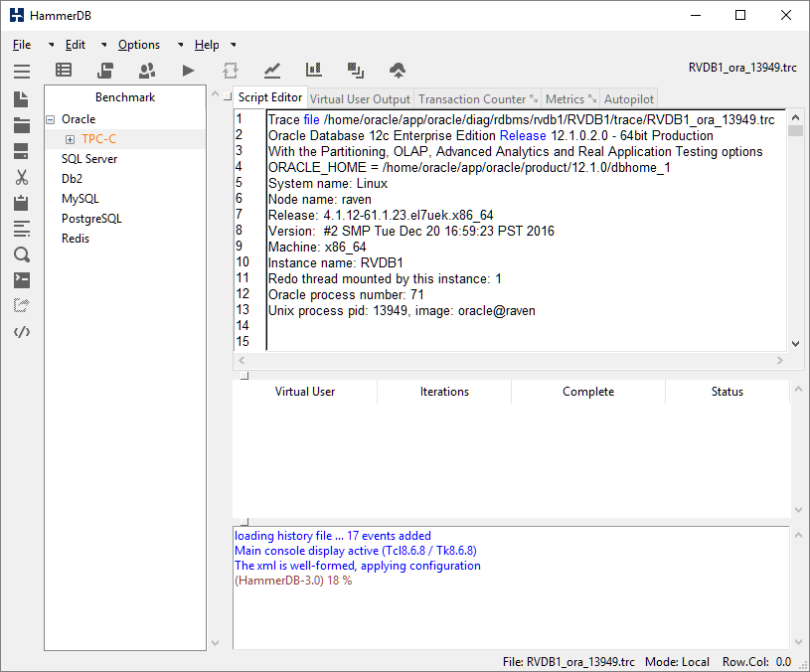Select Db2 in the Benchmark tree
Screen dimensions: 810x672
[72, 179]
